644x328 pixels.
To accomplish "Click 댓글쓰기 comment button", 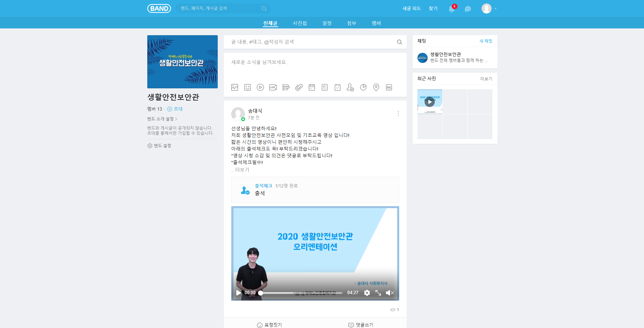I will [361, 325].
